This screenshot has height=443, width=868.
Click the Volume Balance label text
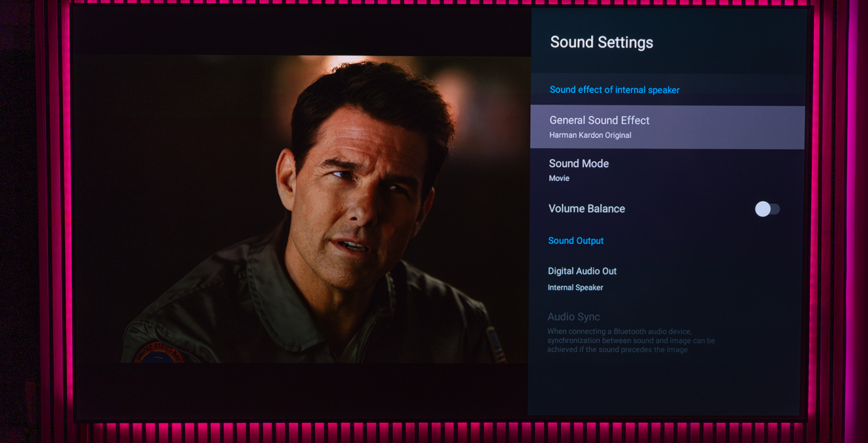(x=587, y=209)
